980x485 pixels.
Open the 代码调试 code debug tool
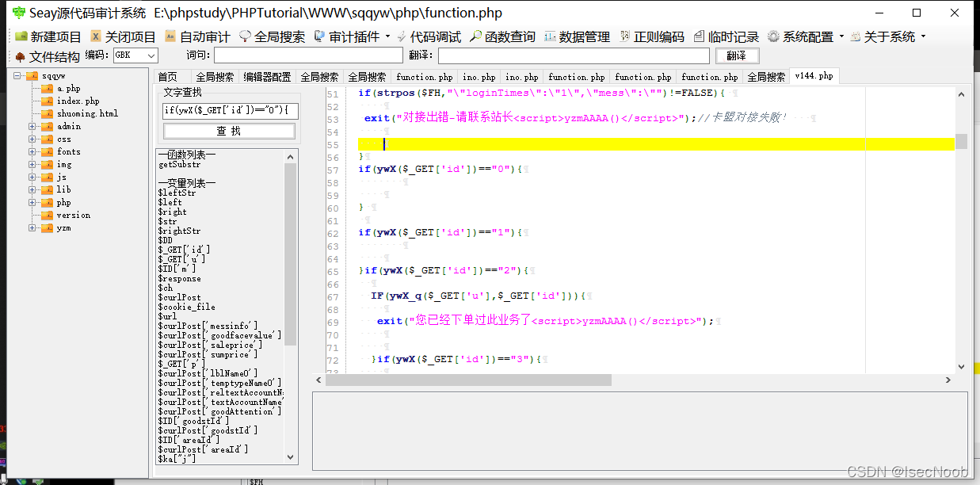point(428,36)
